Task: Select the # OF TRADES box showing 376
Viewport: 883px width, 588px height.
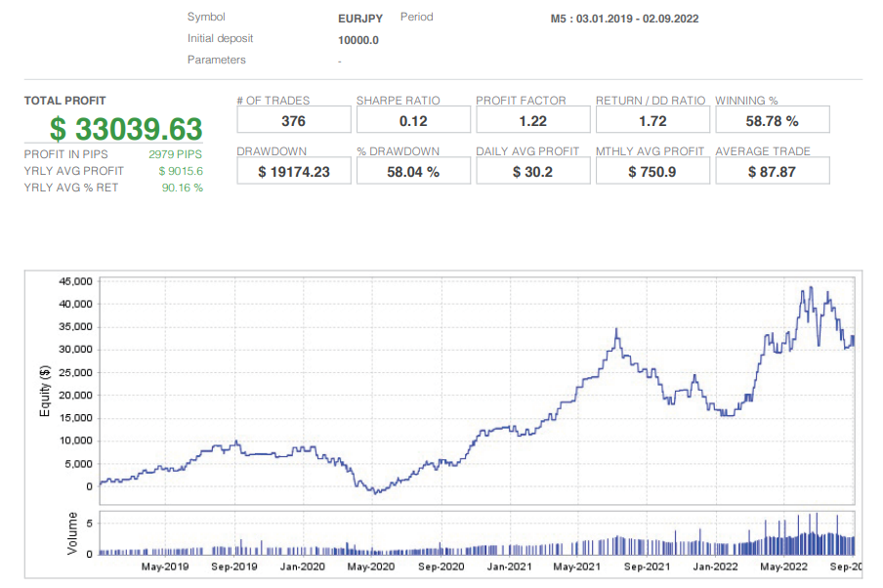Action: [293, 119]
